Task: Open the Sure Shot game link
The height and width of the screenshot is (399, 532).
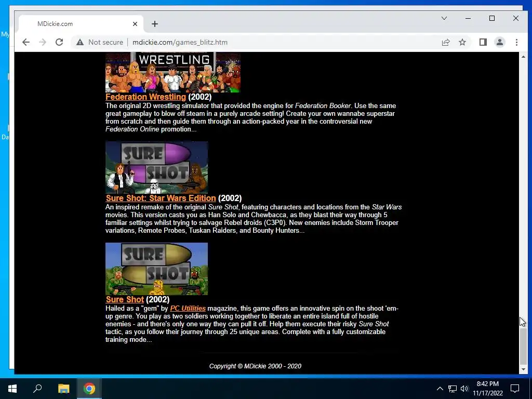Action: [x=125, y=299]
